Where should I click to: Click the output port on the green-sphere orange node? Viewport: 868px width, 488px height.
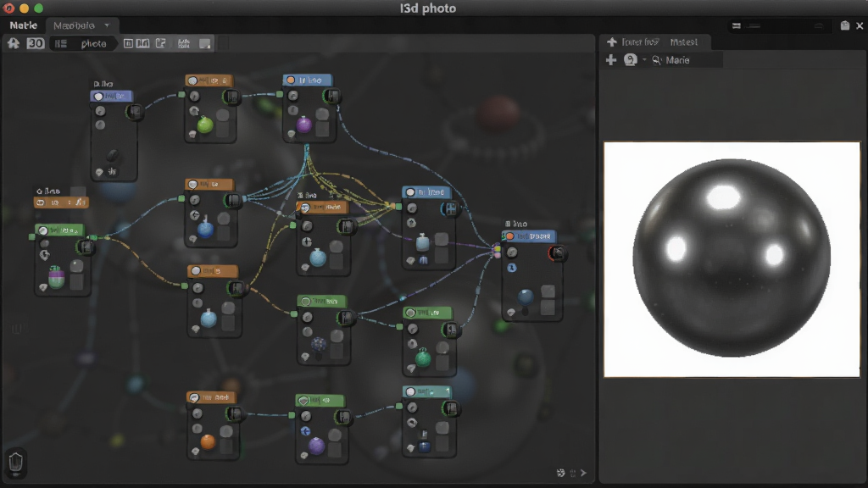coord(231,97)
